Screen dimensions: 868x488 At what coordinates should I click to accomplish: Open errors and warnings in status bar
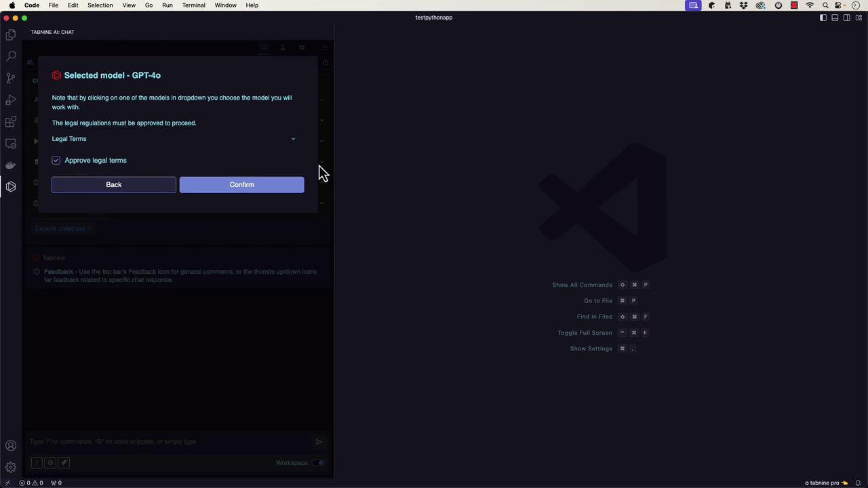point(31,483)
